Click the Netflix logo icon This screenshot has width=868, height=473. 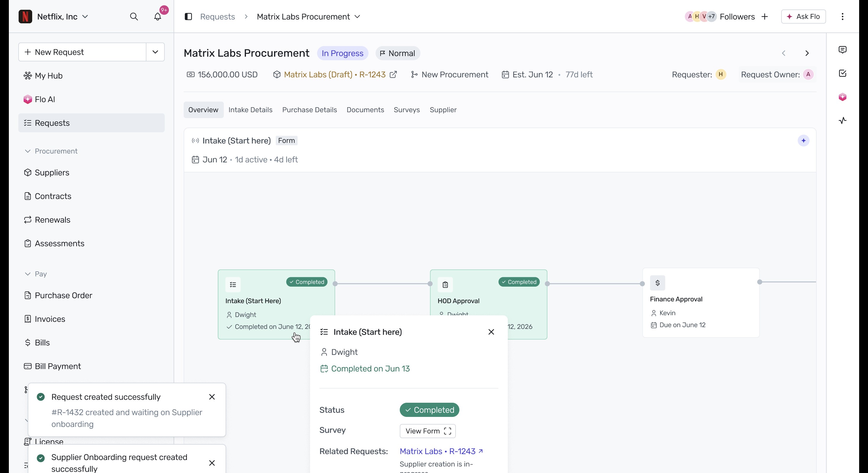[25, 17]
